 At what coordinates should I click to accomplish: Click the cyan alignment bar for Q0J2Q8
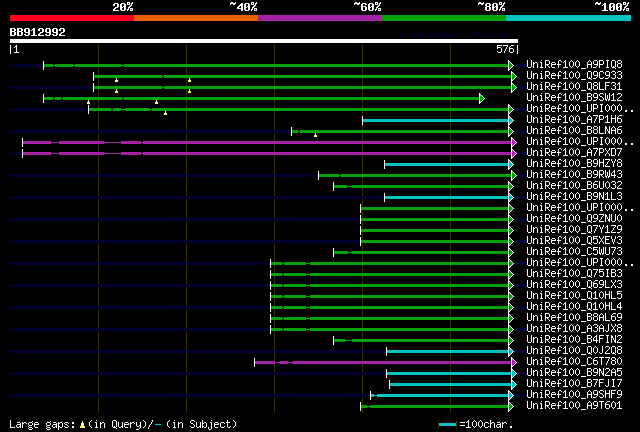[x=447, y=352]
